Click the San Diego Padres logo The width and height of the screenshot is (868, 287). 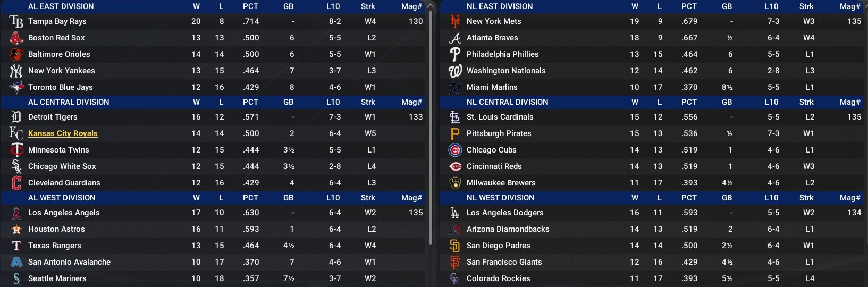coord(455,246)
